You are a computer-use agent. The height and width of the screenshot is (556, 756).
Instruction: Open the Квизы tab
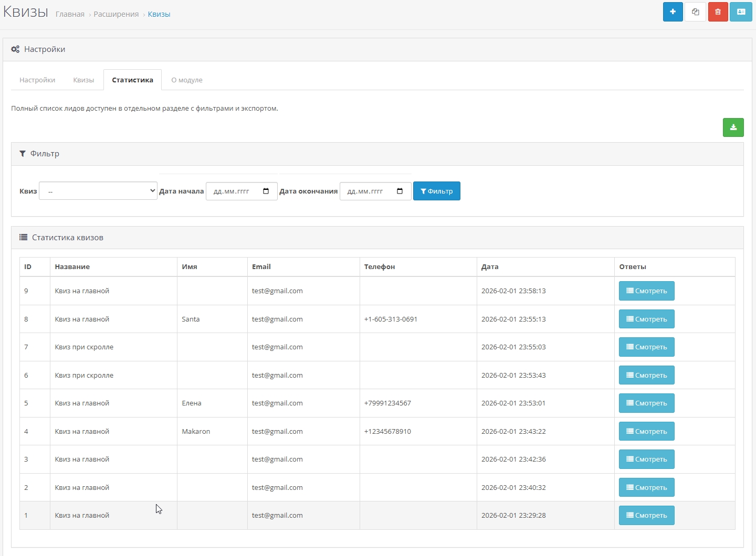(83, 80)
